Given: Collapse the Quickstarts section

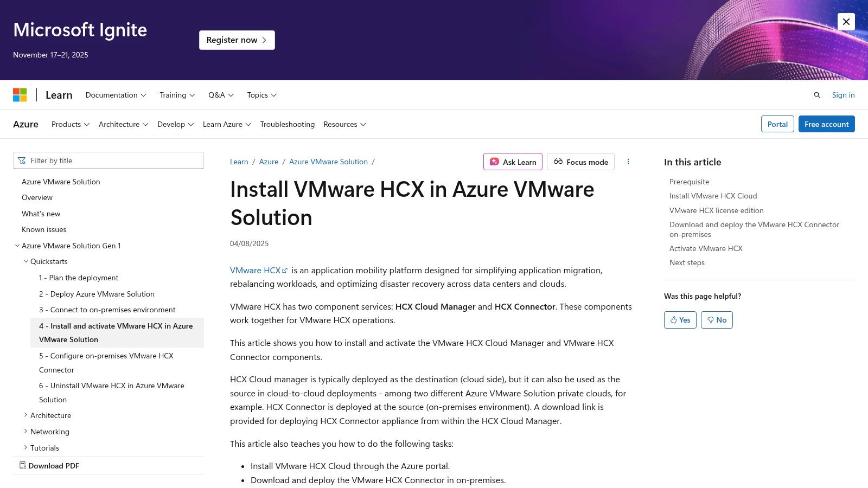Looking at the screenshot, I should pyautogui.click(x=25, y=261).
